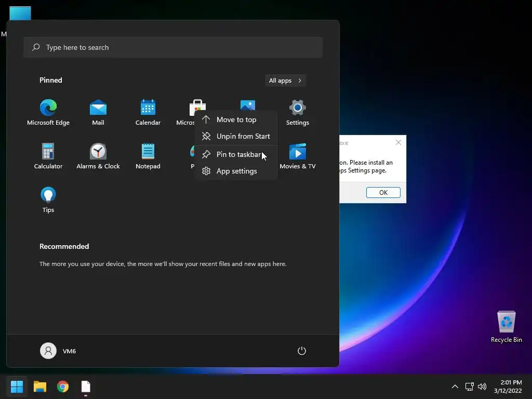Select Pin to taskbar option

point(236,154)
